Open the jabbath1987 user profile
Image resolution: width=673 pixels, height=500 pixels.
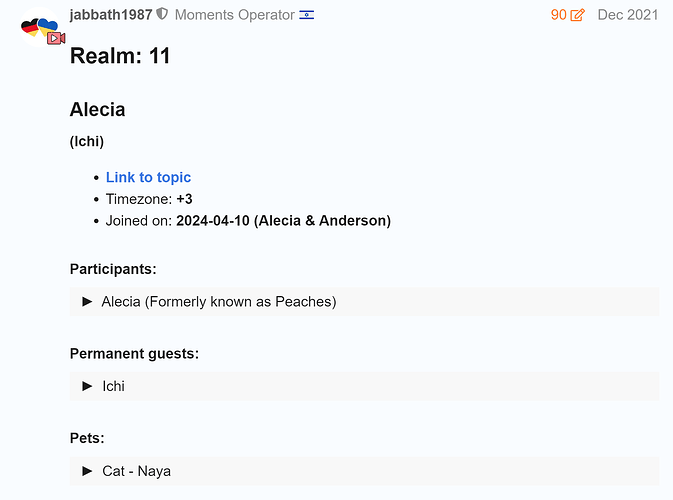[110, 15]
